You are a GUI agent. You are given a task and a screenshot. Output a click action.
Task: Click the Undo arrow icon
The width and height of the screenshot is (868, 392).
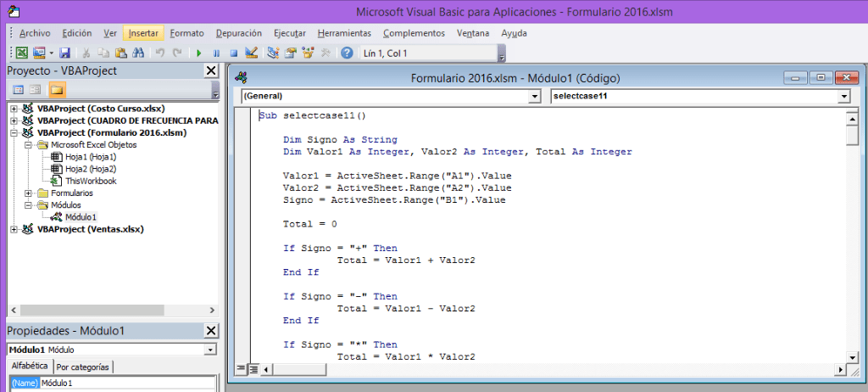click(160, 53)
